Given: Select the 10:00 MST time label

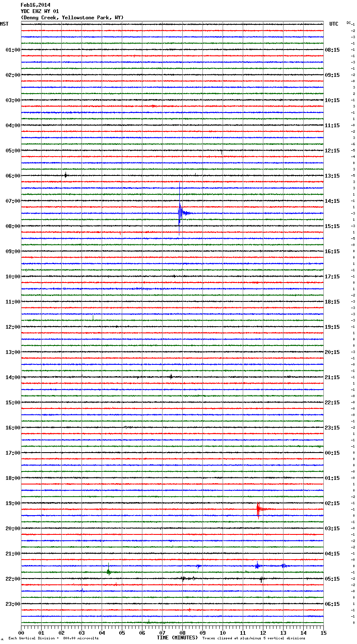Looking at the screenshot, I should pos(13,277).
